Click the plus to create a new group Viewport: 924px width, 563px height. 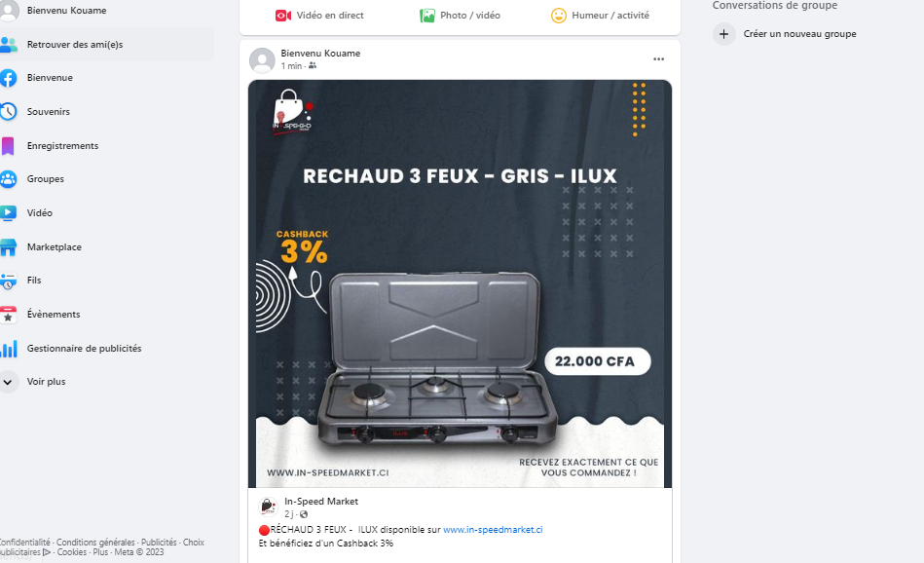click(x=724, y=33)
